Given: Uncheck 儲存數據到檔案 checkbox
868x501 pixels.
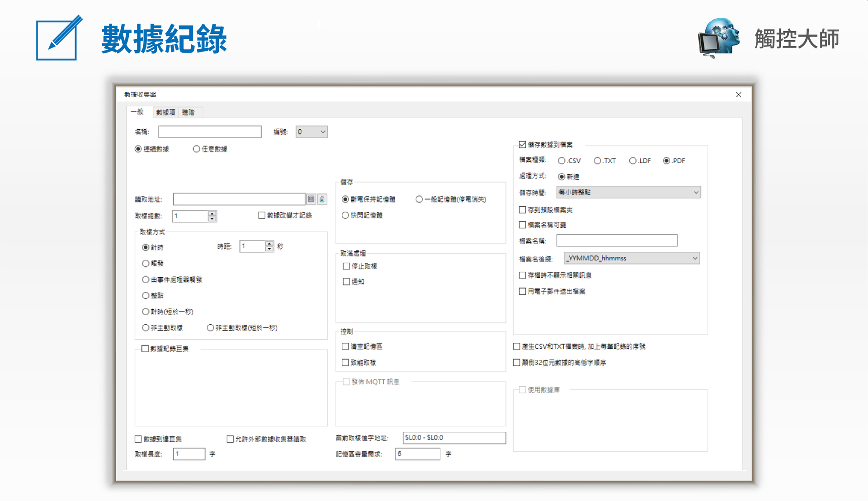Looking at the screenshot, I should click(x=523, y=145).
